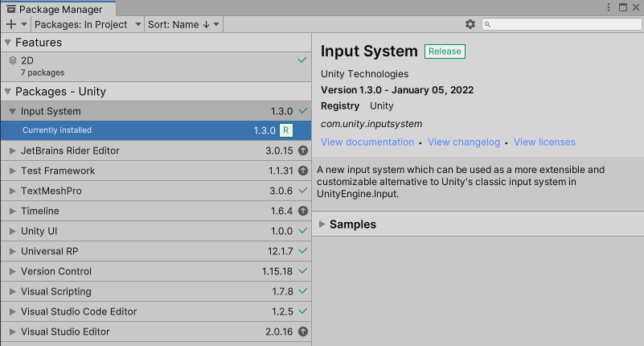Click Timeline update available icon

tap(303, 211)
